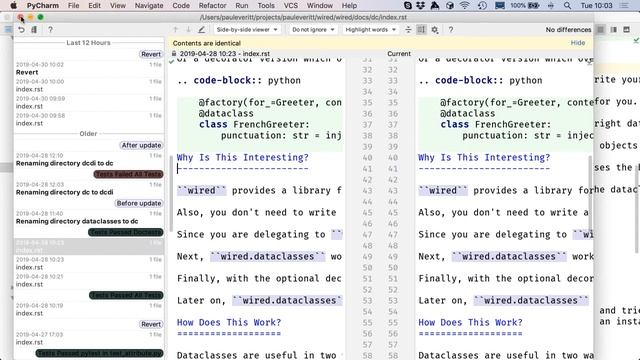This screenshot has width=640, height=360.
Task: Click the Skype icon in menu bar
Action: (407, 5)
